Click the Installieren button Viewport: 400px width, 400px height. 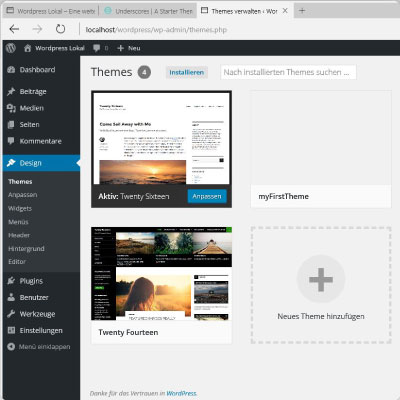pyautogui.click(x=187, y=72)
